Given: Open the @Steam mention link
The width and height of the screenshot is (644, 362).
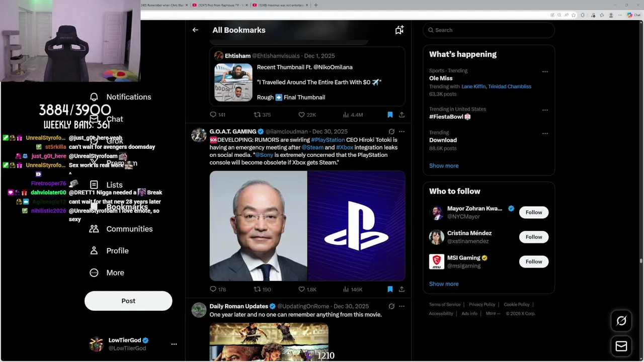Looking at the screenshot, I should tap(312, 147).
